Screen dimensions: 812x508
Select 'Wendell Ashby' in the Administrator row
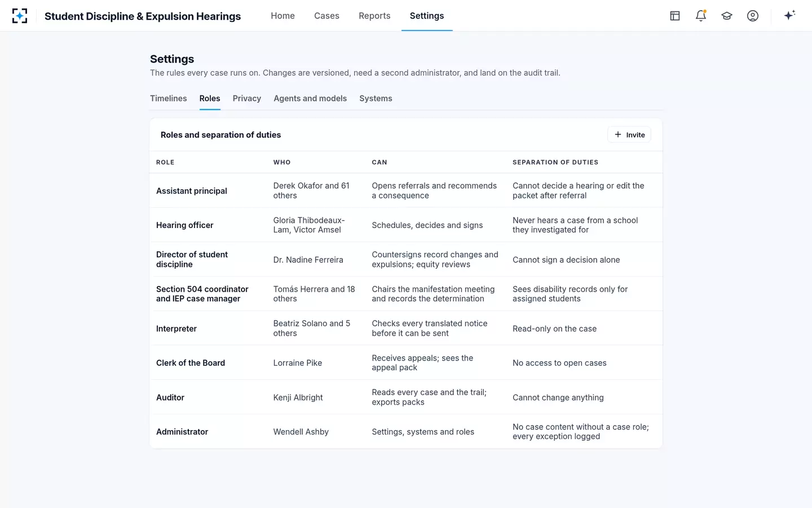(301, 432)
